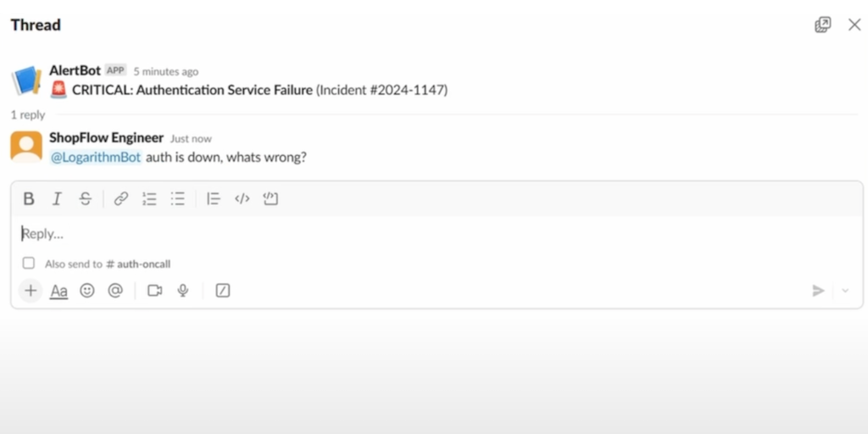The width and height of the screenshot is (868, 434).
Task: Insert a code block
Action: 270,198
